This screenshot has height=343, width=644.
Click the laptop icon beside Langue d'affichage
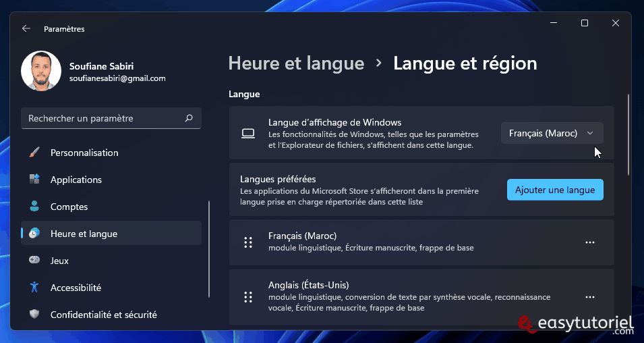click(x=248, y=133)
